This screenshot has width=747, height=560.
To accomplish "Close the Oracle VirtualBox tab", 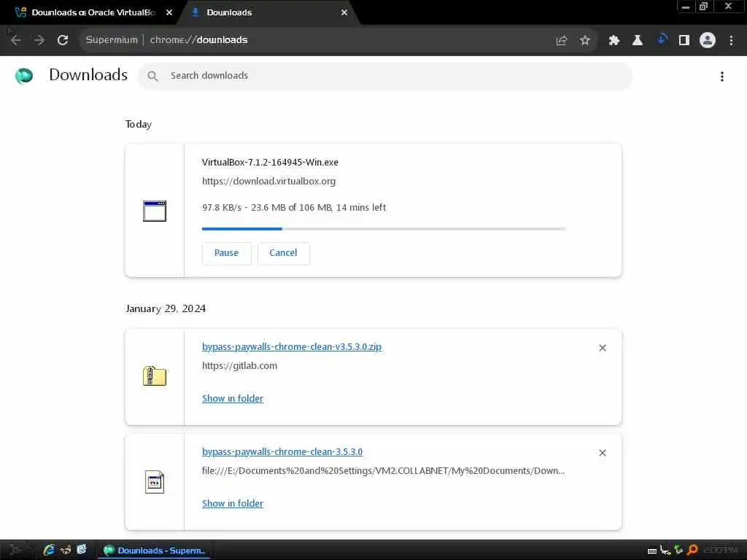I will (169, 12).
